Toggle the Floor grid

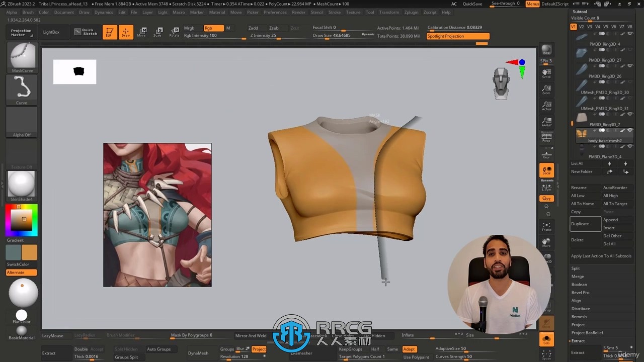coord(546,154)
